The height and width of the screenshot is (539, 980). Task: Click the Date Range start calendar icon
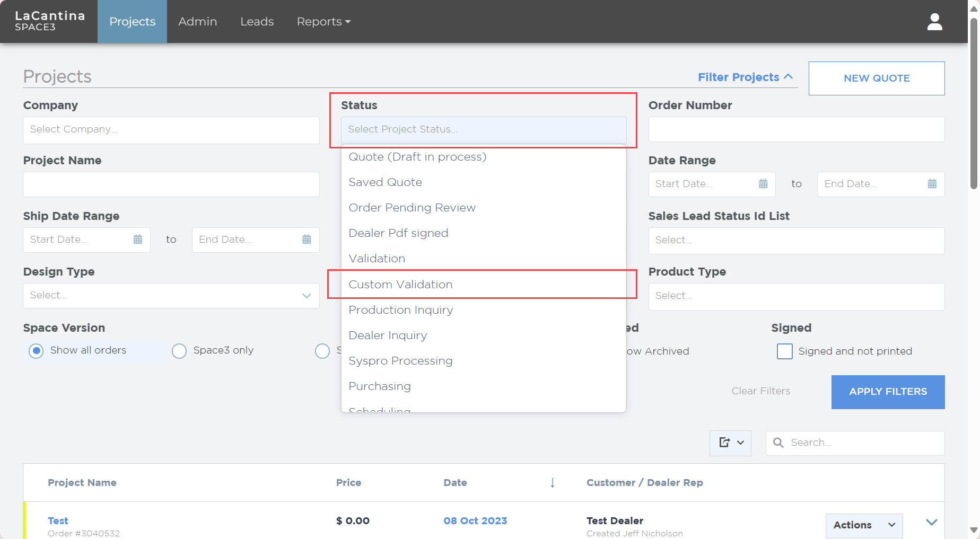click(763, 184)
